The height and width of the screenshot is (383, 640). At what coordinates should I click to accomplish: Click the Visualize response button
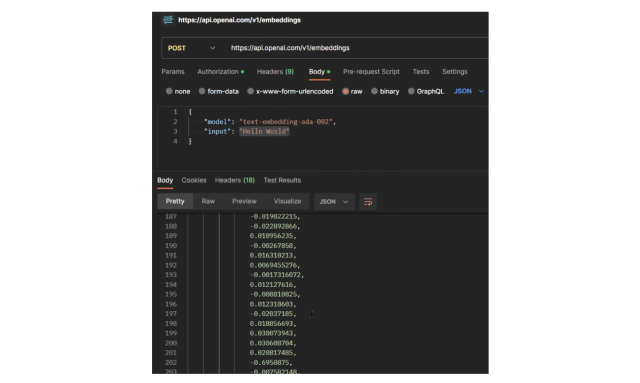coord(287,201)
